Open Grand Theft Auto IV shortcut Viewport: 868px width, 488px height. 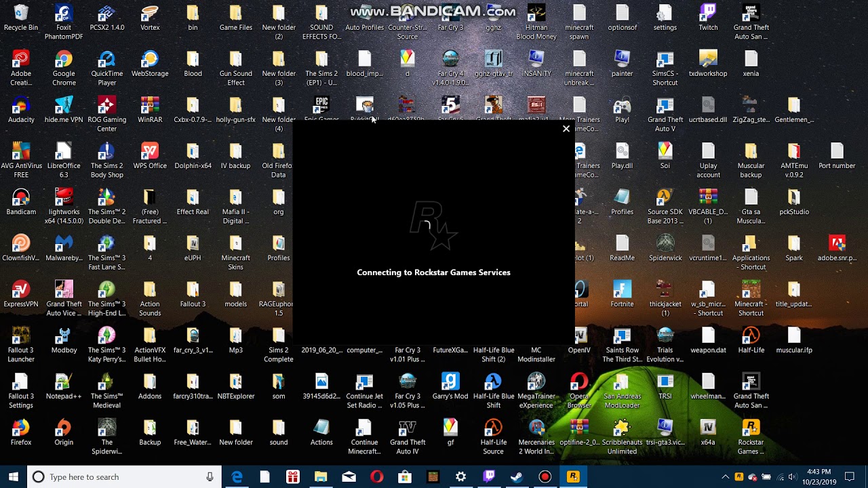click(x=408, y=437)
